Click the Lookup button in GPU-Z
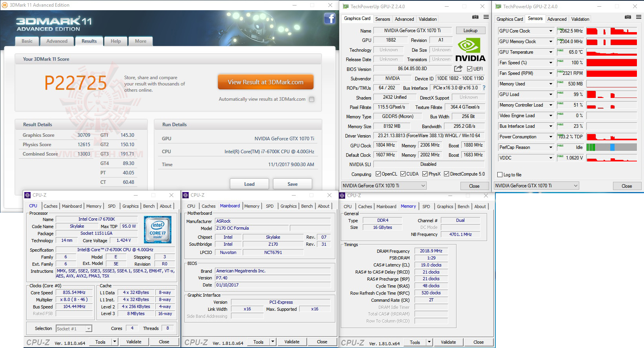This screenshot has height=348, width=644. (470, 31)
